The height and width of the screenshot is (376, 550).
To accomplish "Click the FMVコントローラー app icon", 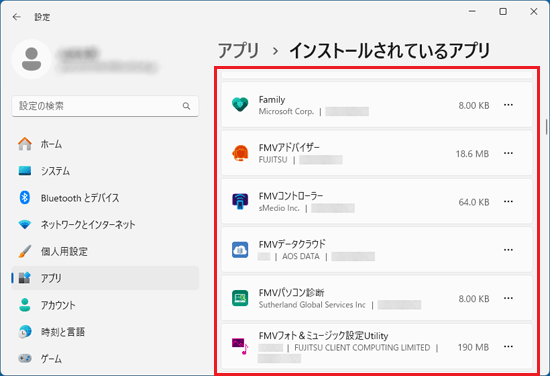I will [240, 201].
